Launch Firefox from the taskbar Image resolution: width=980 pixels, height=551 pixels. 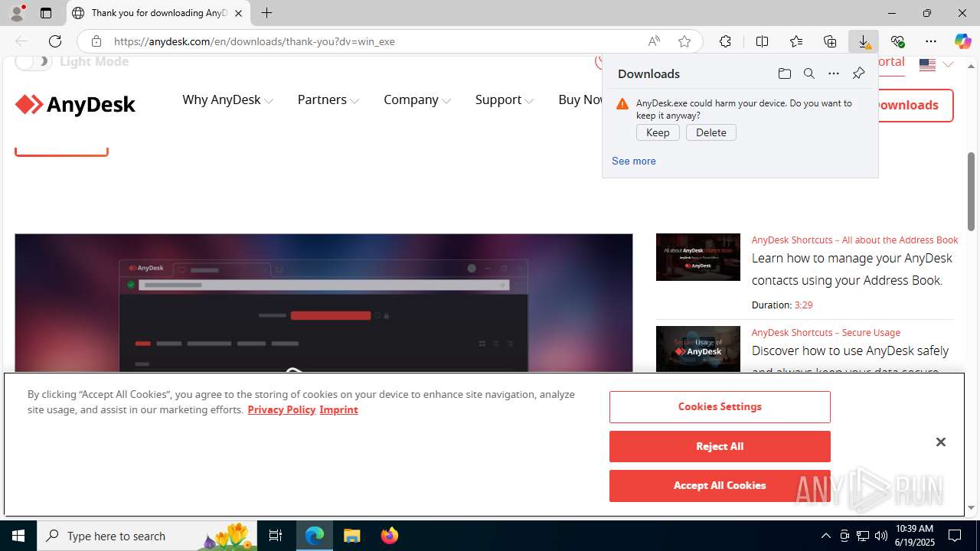[x=389, y=536]
